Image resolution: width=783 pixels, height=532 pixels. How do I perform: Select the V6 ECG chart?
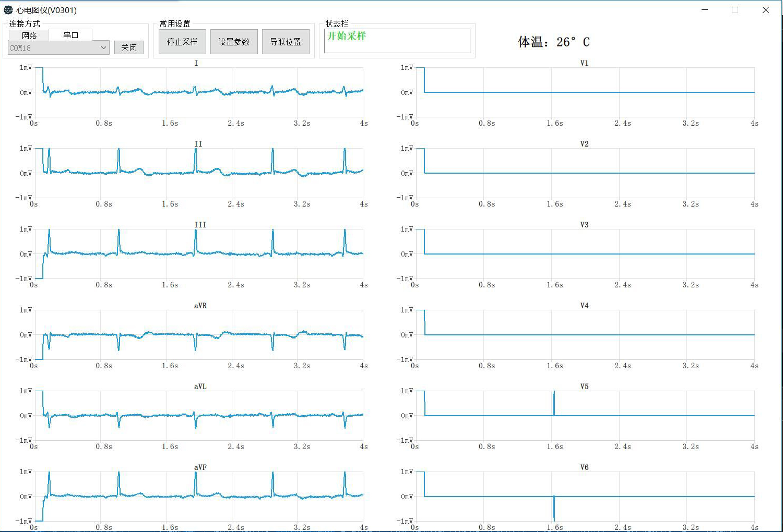585,497
